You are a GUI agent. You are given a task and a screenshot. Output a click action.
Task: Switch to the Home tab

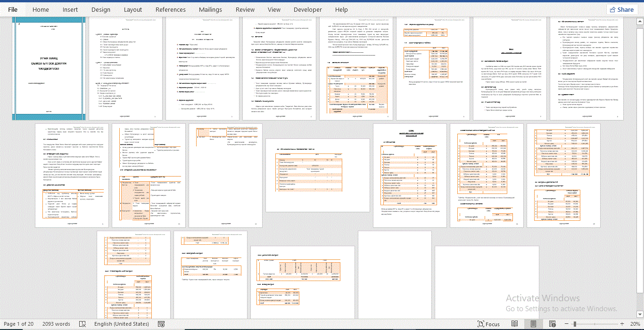pyautogui.click(x=41, y=9)
